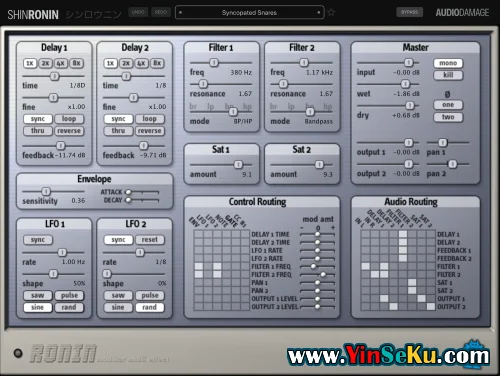Toggle Delay 1 thru button
Screen dimensions: 500x376
pyautogui.click(x=38, y=131)
